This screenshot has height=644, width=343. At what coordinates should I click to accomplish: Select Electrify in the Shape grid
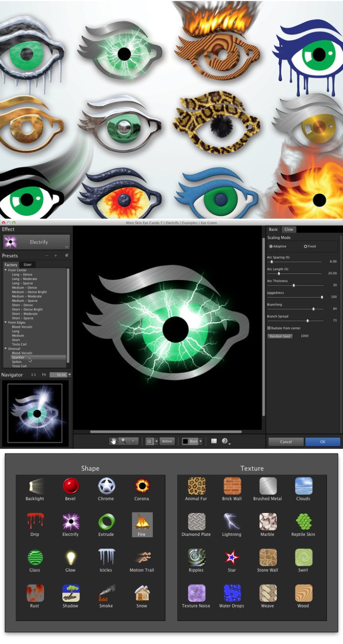click(71, 521)
